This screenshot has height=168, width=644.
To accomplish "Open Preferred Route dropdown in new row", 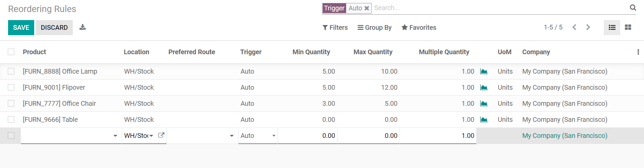I will pyautogui.click(x=231, y=136).
